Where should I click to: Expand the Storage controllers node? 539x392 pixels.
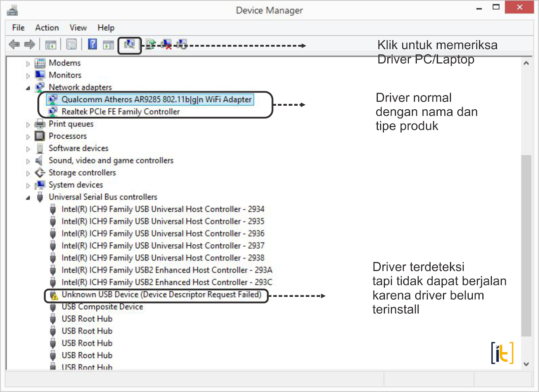click(x=28, y=173)
